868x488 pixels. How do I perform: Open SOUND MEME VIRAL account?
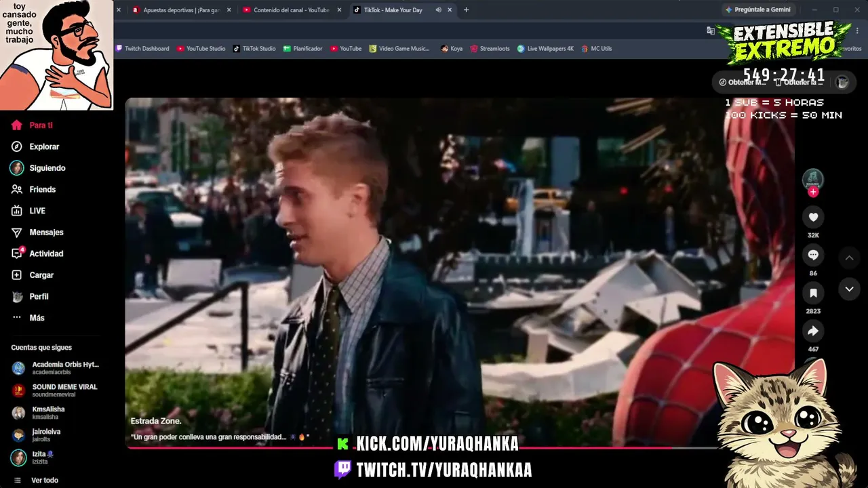pos(56,390)
